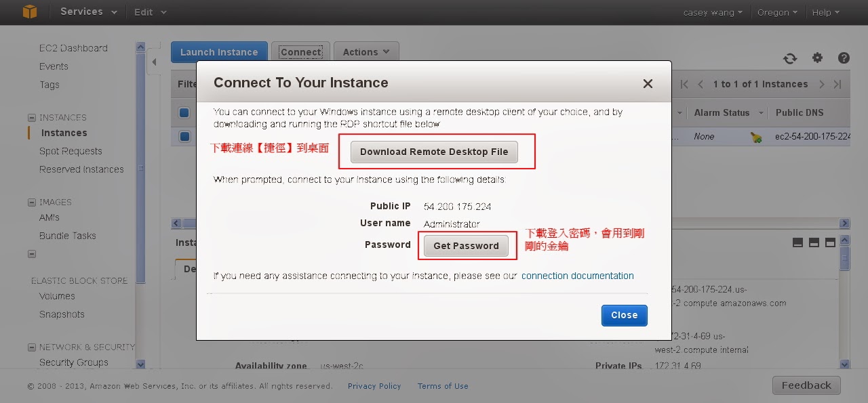Refresh the instances list

pos(790,58)
